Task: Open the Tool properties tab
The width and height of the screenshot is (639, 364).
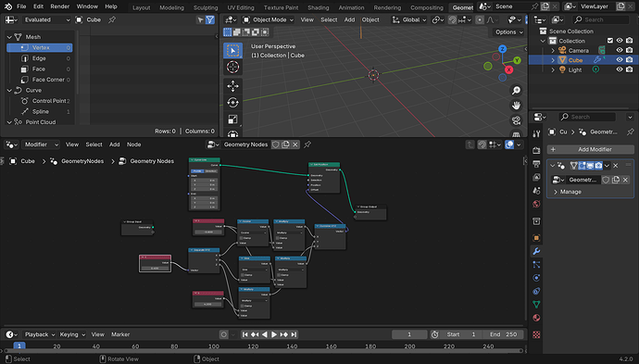Action: click(536, 133)
